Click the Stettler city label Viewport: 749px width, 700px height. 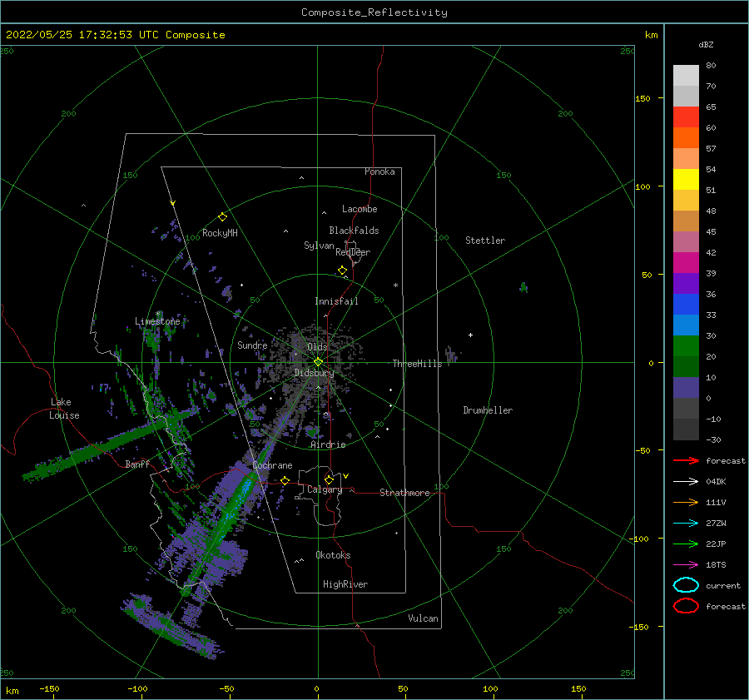click(485, 241)
